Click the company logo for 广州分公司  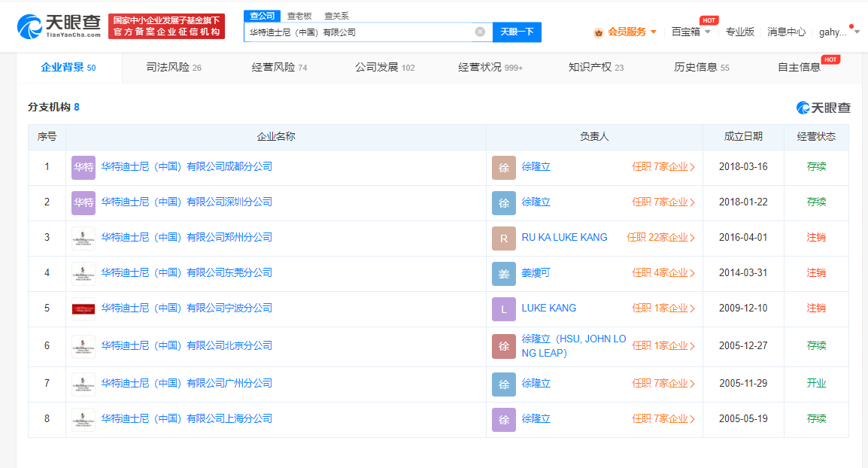83,384
